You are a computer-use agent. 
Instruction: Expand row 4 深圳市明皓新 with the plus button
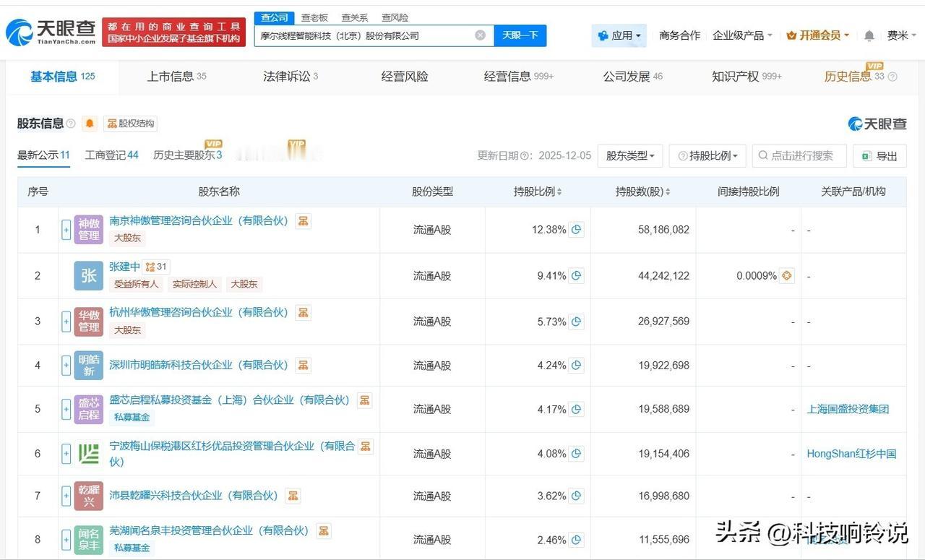tap(66, 366)
